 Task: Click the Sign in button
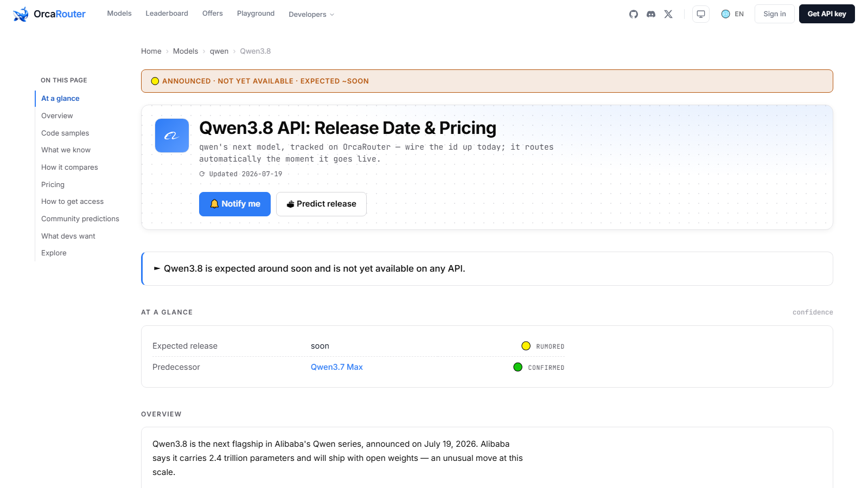775,14
